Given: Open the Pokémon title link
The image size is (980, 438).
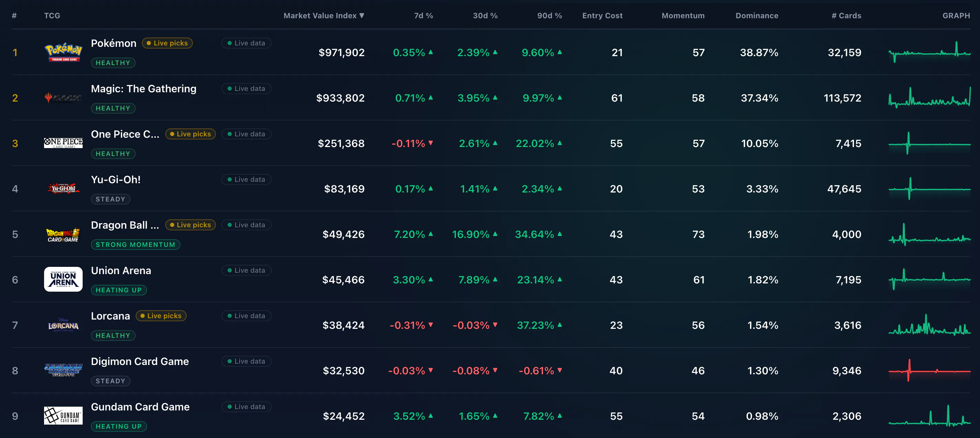Looking at the screenshot, I should click(x=113, y=43).
